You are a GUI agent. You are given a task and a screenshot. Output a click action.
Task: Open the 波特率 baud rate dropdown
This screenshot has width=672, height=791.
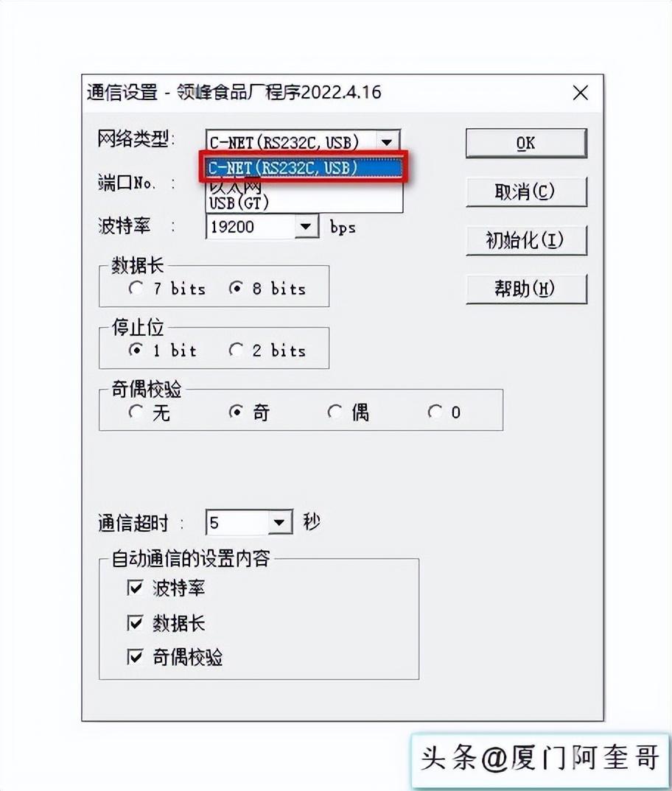coord(306,227)
